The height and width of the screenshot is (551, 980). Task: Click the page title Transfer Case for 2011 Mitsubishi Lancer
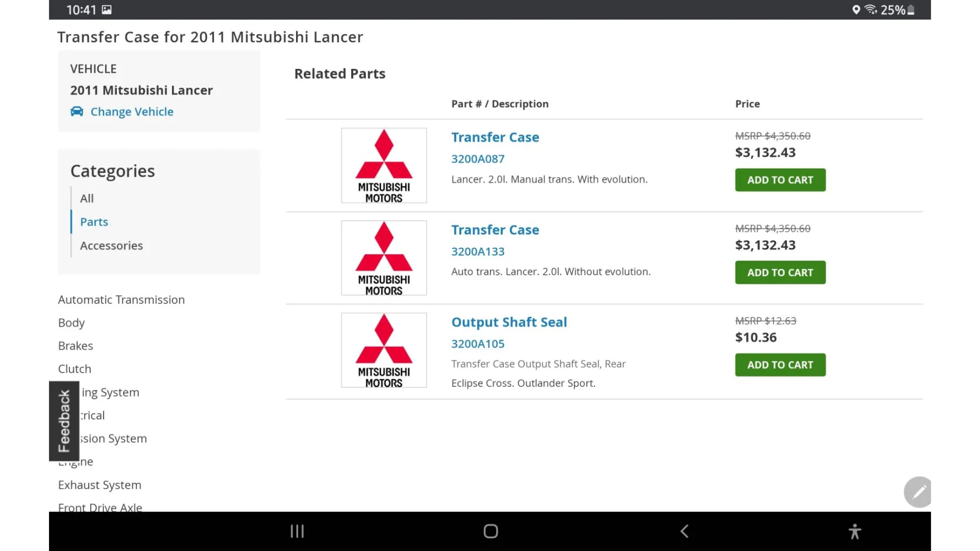[210, 37]
